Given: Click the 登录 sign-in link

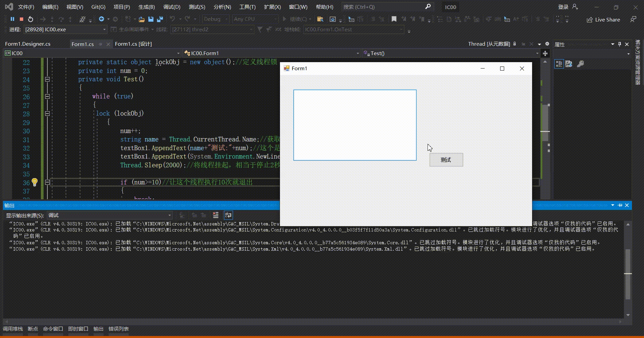Looking at the screenshot, I should coord(563,7).
